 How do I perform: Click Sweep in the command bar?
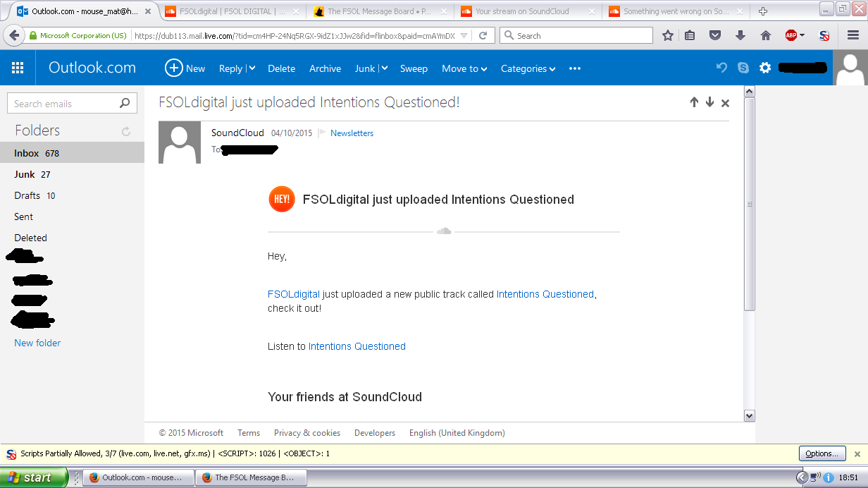(x=414, y=68)
